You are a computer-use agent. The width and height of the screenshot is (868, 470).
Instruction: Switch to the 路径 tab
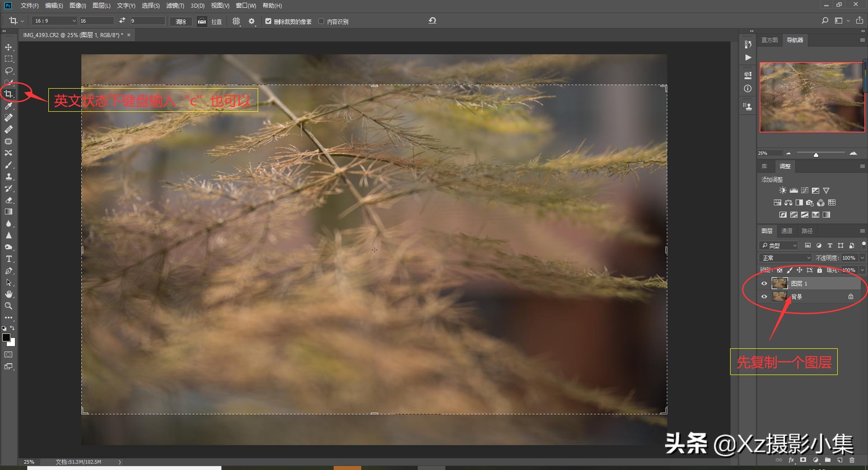pyautogui.click(x=807, y=231)
